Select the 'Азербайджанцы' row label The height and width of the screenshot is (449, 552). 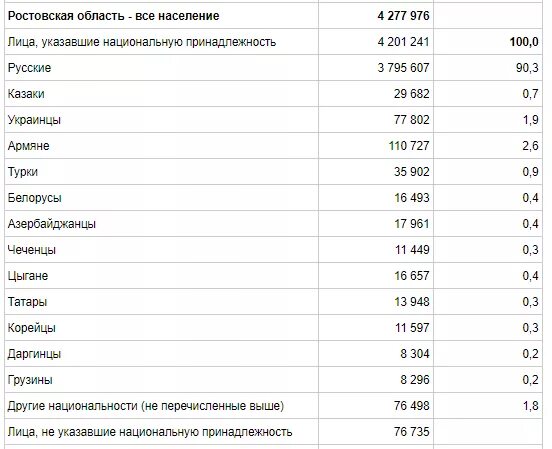click(x=52, y=224)
